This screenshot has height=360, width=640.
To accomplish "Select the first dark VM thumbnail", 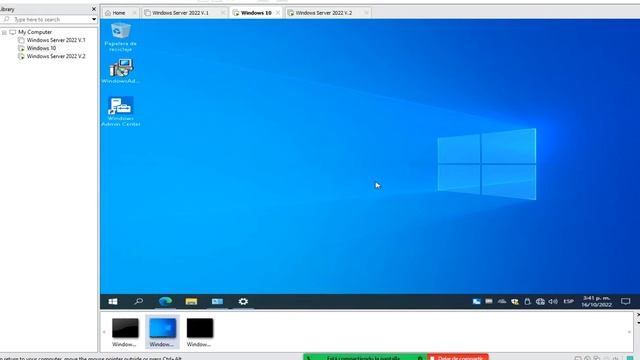I will tap(125, 332).
